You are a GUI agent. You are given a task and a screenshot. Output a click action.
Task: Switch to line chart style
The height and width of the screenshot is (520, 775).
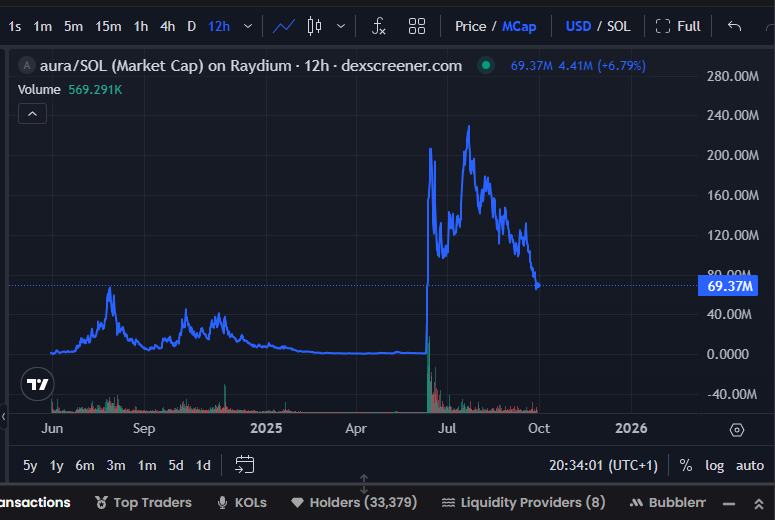click(284, 26)
